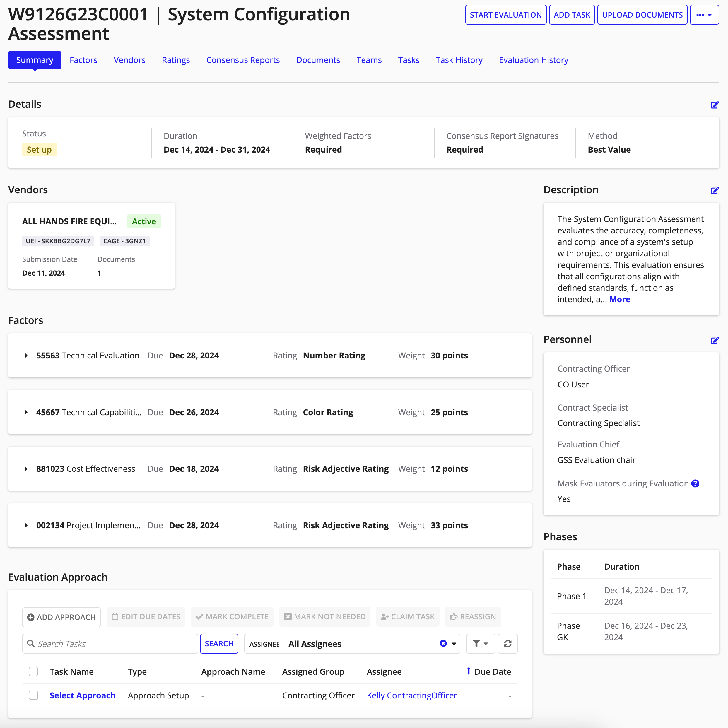Go to the Consensus Reports tab

pyautogui.click(x=243, y=60)
